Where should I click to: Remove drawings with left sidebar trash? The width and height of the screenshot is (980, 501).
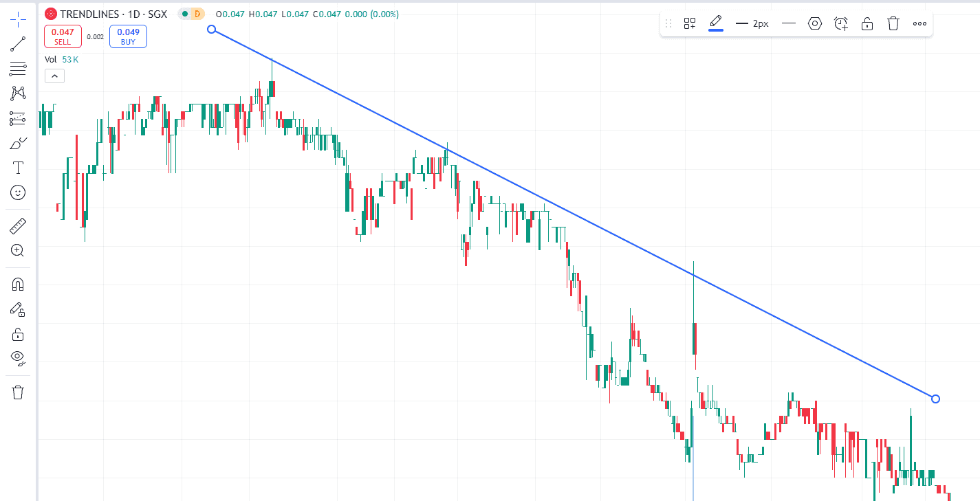pyautogui.click(x=18, y=392)
